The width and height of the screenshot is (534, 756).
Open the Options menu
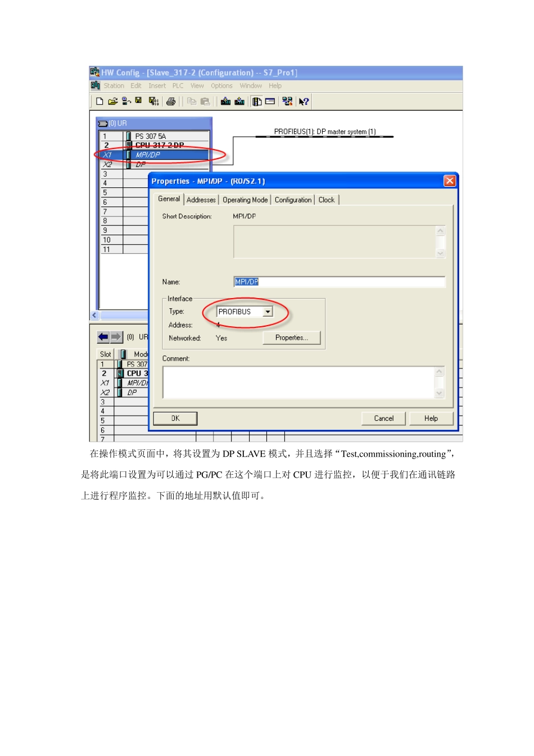[x=221, y=86]
